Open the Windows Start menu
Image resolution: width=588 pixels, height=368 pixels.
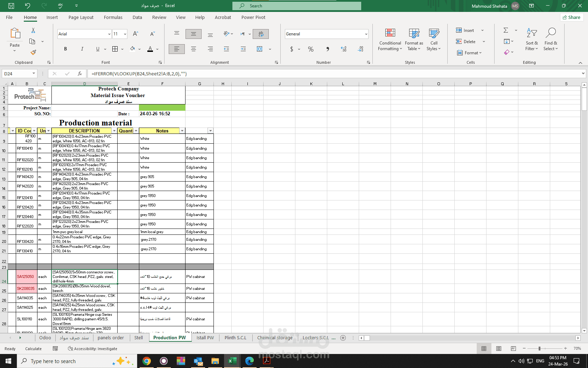coord(8,361)
